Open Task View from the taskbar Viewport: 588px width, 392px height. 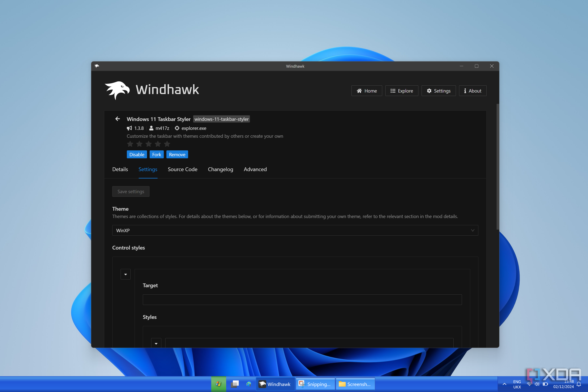pos(234,384)
